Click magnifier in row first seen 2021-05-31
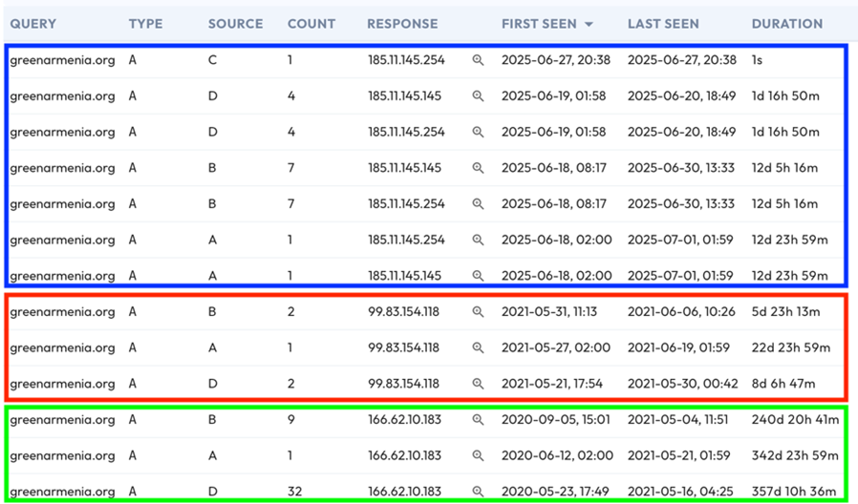The image size is (858, 504). 478,312
